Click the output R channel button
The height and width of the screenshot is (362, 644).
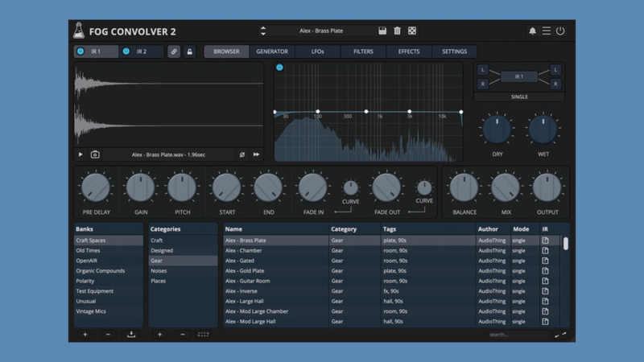[555, 84]
